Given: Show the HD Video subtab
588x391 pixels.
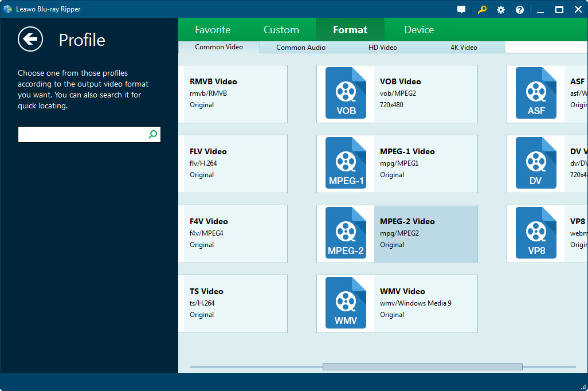Looking at the screenshot, I should coord(383,48).
